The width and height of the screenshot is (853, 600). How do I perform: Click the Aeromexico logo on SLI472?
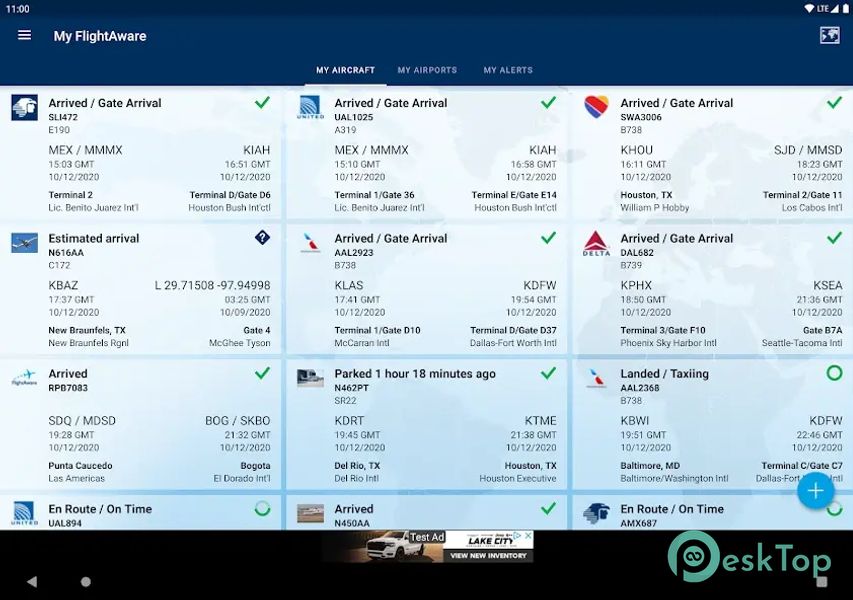pyautogui.click(x=25, y=108)
